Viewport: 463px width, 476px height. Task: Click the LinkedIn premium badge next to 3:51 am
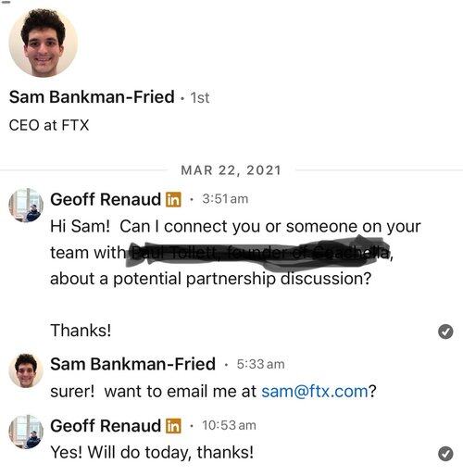173,200
